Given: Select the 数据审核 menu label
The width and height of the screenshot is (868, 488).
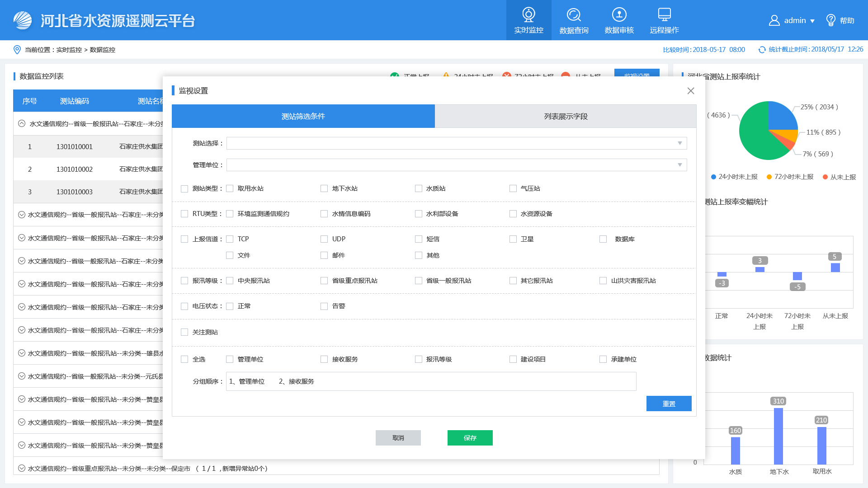Looking at the screenshot, I should point(619,30).
